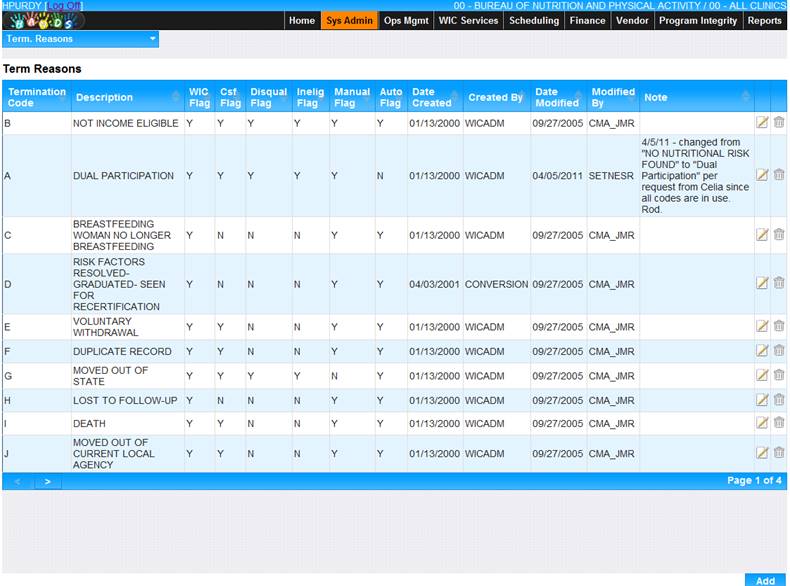Screen dimensions: 790x586
Task: Click the 04/03/2001 date created cell
Action: (434, 284)
